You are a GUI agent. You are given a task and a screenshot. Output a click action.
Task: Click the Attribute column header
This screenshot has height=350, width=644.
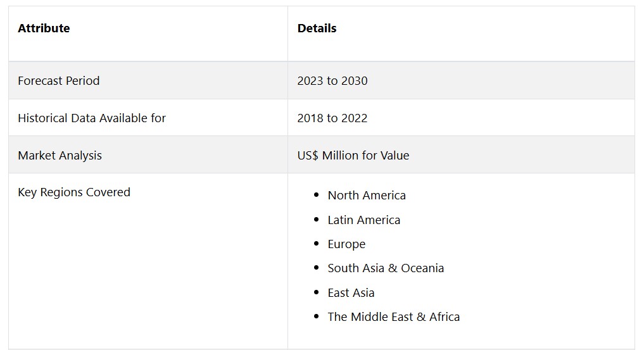tap(44, 28)
